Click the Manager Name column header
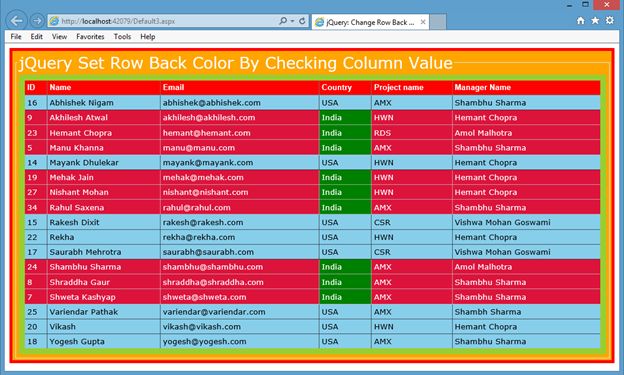The height and width of the screenshot is (375, 624). pos(526,88)
